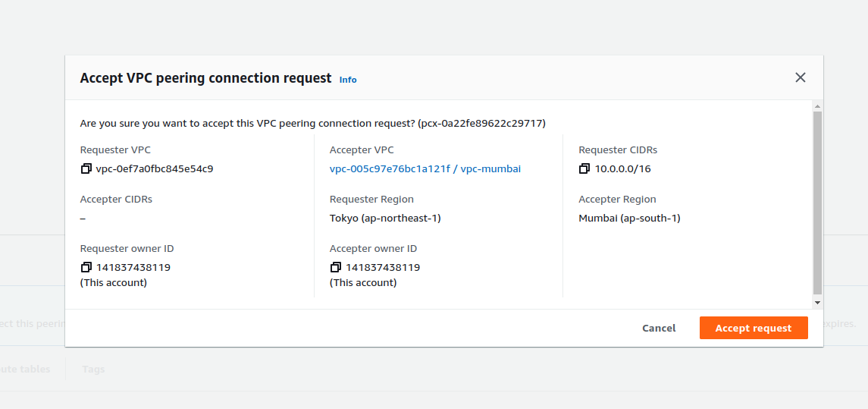Image resolution: width=868 pixels, height=409 pixels.
Task: Click the pcx peering connection ID text
Action: tap(481, 123)
